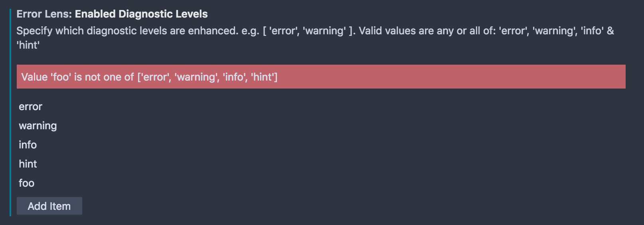Click the word 'Value' in the error banner
This screenshot has height=225, width=644.
(x=34, y=77)
